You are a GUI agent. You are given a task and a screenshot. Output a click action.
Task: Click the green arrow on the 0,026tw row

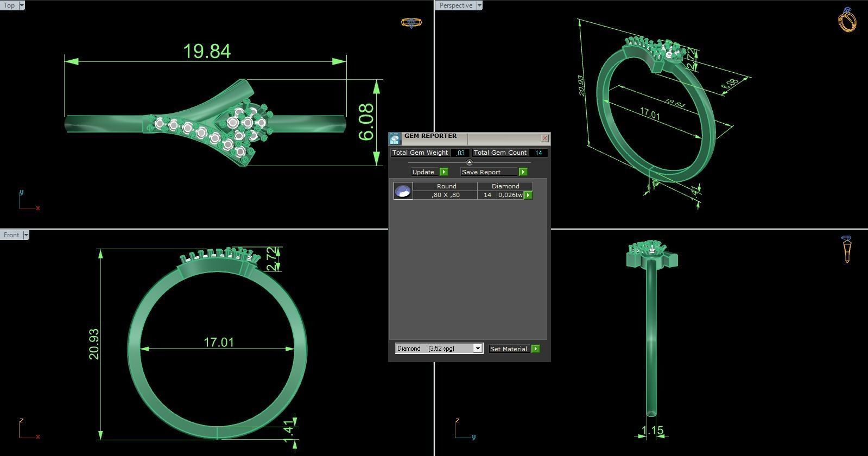[x=528, y=195]
